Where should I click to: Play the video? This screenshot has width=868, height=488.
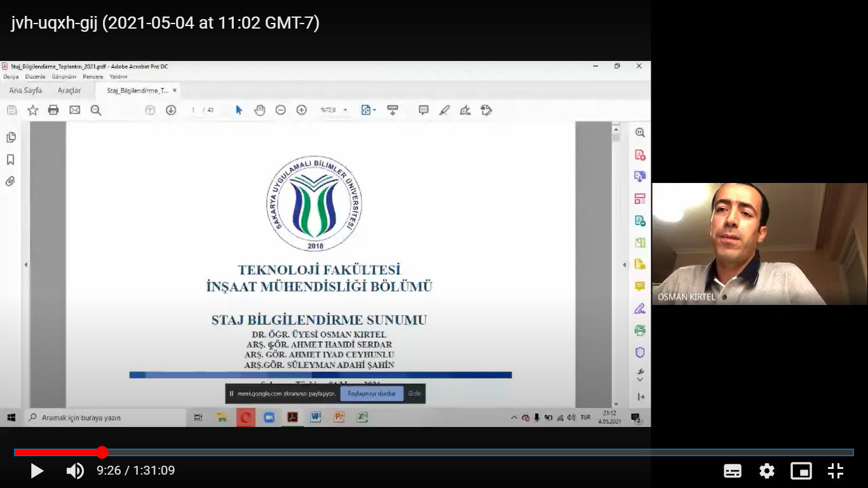(37, 471)
